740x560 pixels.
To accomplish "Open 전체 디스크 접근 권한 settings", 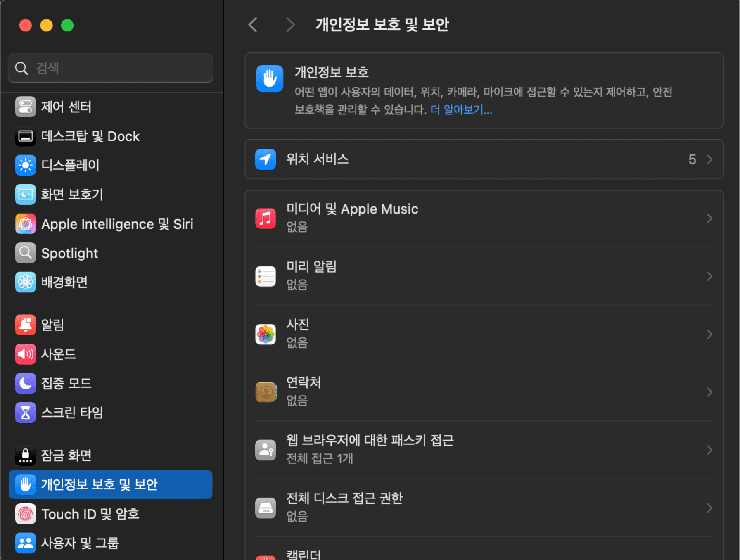I will [454, 507].
